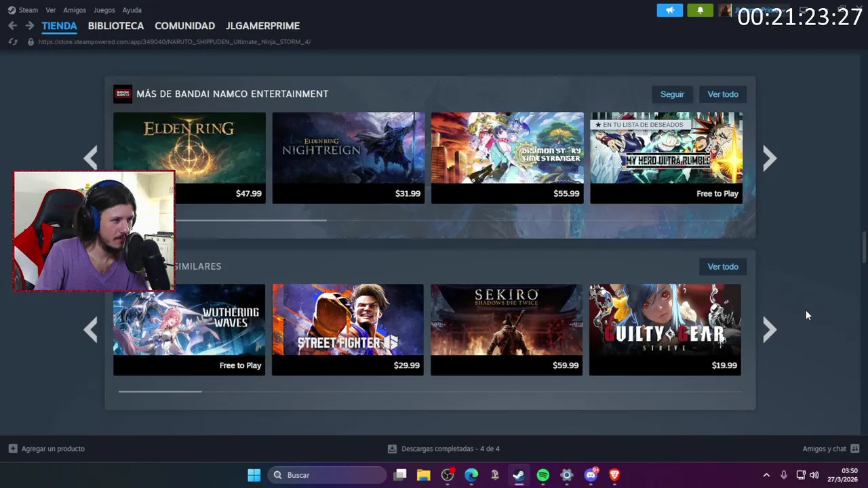Open Brave browser from the taskbar
This screenshot has width=868, height=488.
pos(614,475)
